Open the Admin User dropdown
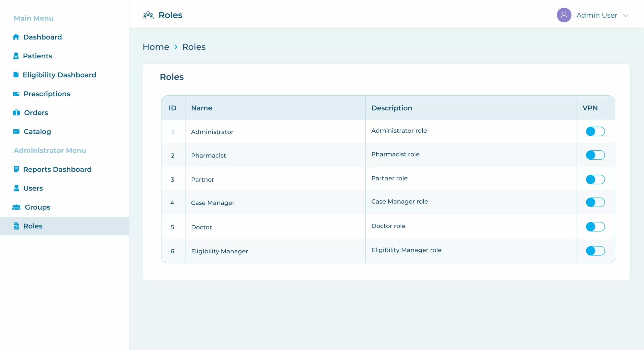This screenshot has width=644, height=350. click(626, 16)
